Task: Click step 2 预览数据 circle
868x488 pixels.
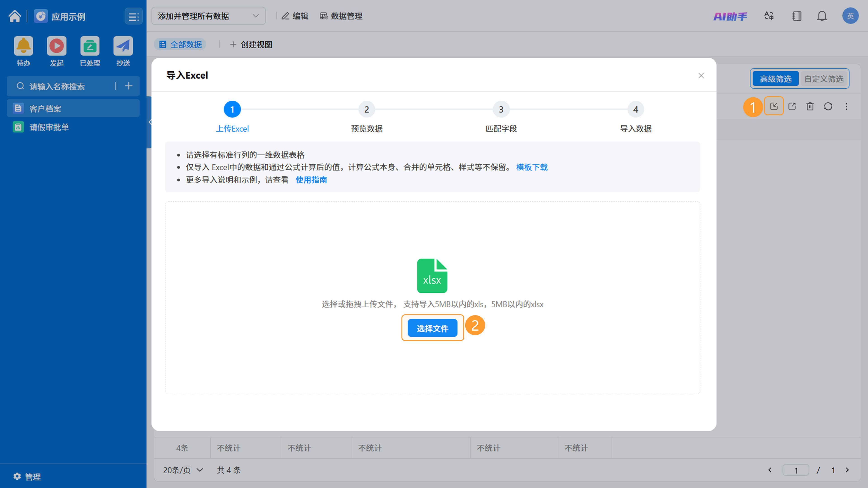Action: (x=367, y=109)
